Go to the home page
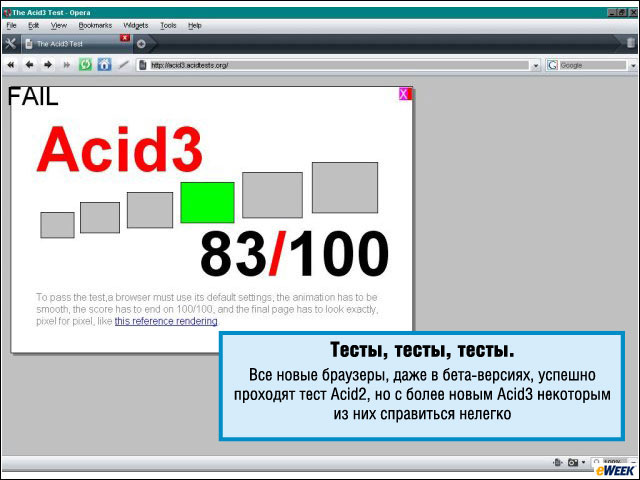This screenshot has width=640, height=480. (x=104, y=64)
